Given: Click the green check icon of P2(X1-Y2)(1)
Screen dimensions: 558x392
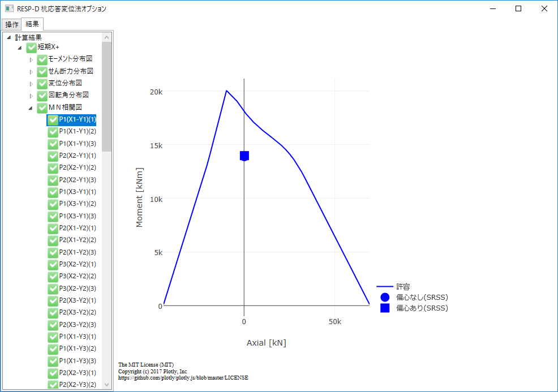Looking at the screenshot, I should 53,229.
